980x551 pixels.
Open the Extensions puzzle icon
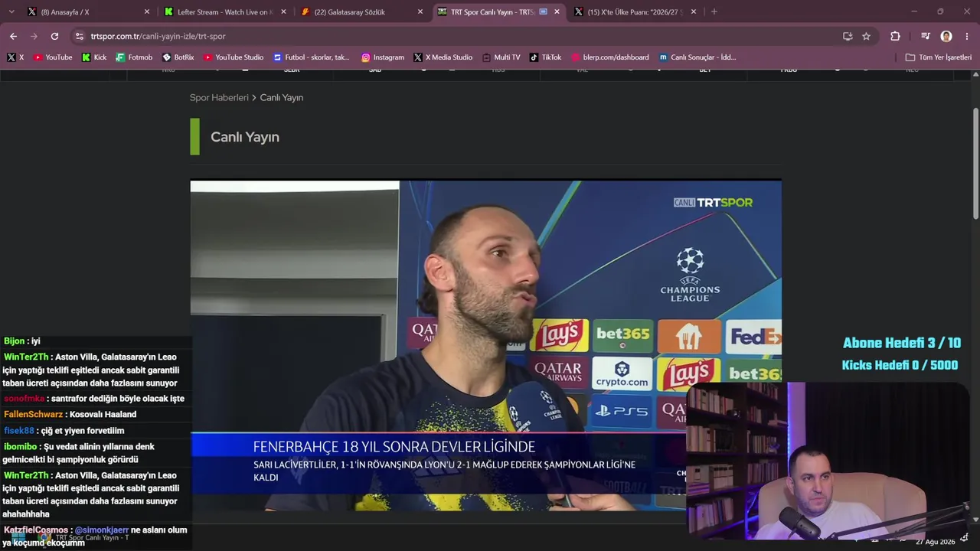click(x=895, y=36)
